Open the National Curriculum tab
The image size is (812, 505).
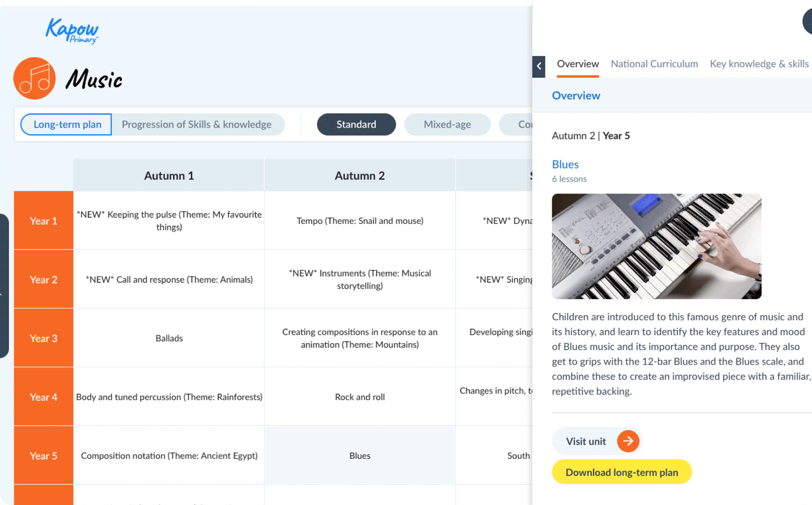pos(654,64)
